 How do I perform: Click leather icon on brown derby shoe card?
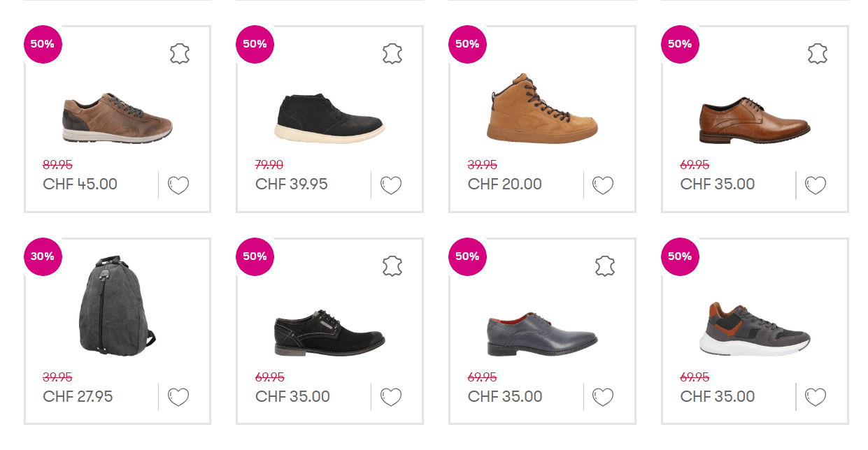(x=817, y=54)
